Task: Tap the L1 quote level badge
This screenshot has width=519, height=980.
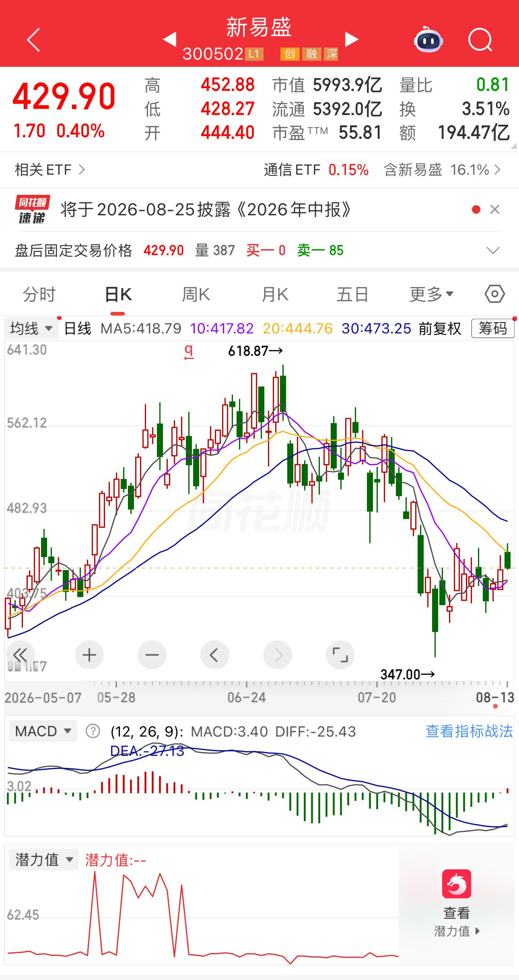Action: (x=254, y=54)
